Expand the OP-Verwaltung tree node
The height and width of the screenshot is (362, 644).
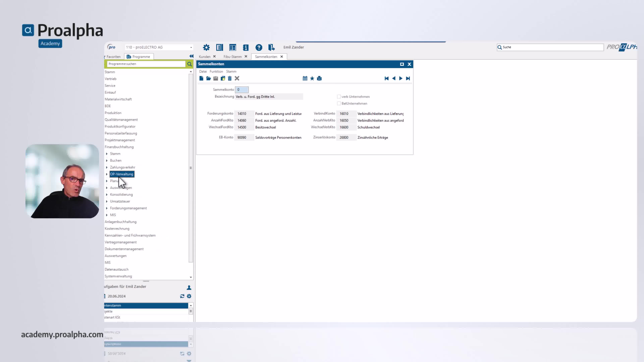[107, 174]
